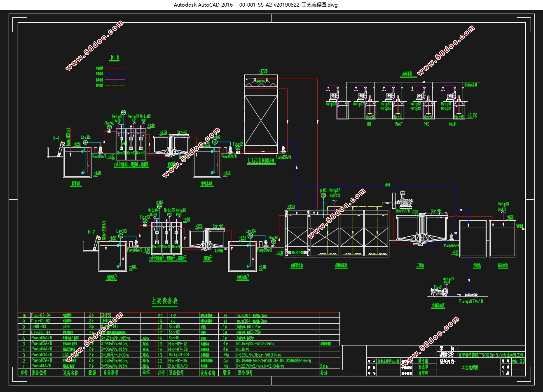543x392 pixels.
Task: Select the 主要设备表 table heading
Action: tap(164, 301)
